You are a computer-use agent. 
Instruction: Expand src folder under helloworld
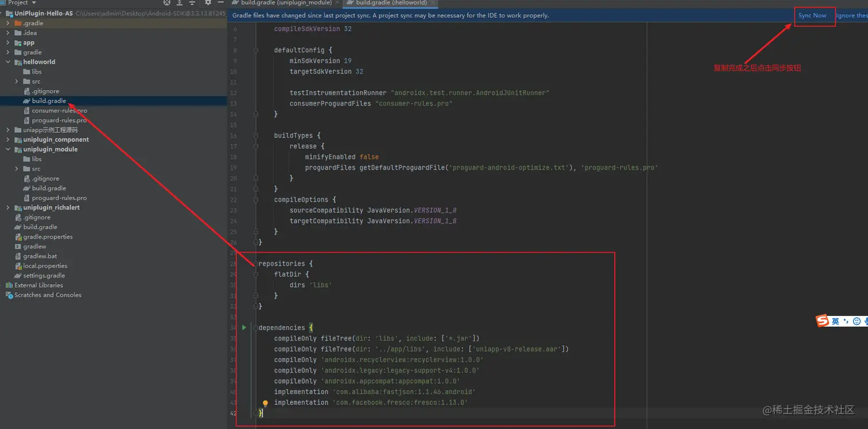pos(17,82)
